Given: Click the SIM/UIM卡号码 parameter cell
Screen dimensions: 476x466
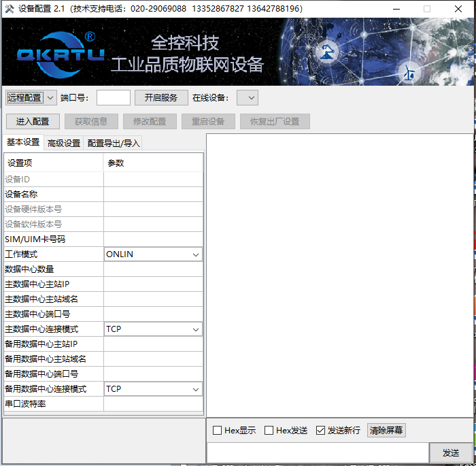Looking at the screenshot, I should [x=153, y=239].
